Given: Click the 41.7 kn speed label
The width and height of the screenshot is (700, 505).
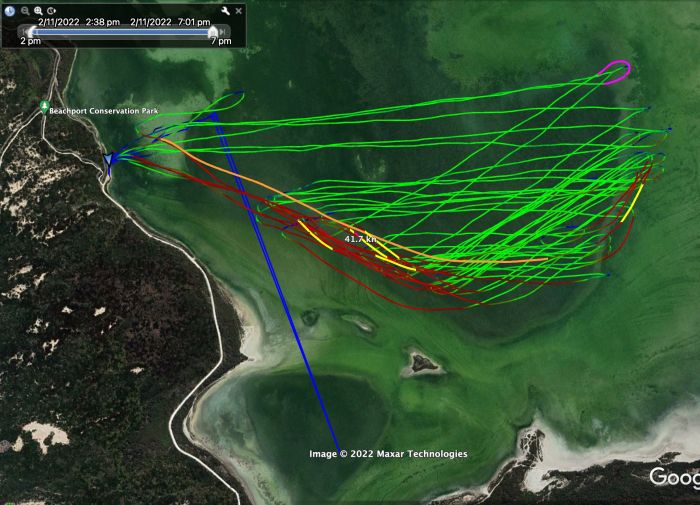Looking at the screenshot, I should pos(360,239).
